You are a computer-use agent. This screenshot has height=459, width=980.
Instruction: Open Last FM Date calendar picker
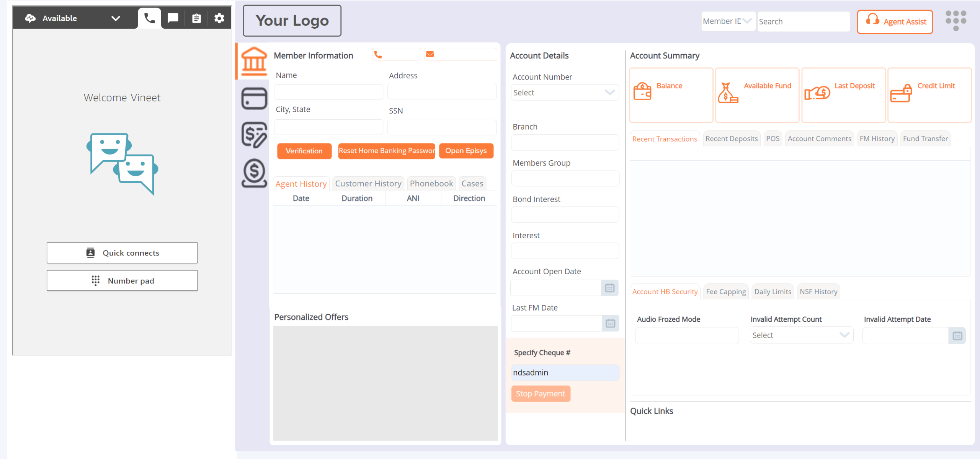tap(610, 324)
